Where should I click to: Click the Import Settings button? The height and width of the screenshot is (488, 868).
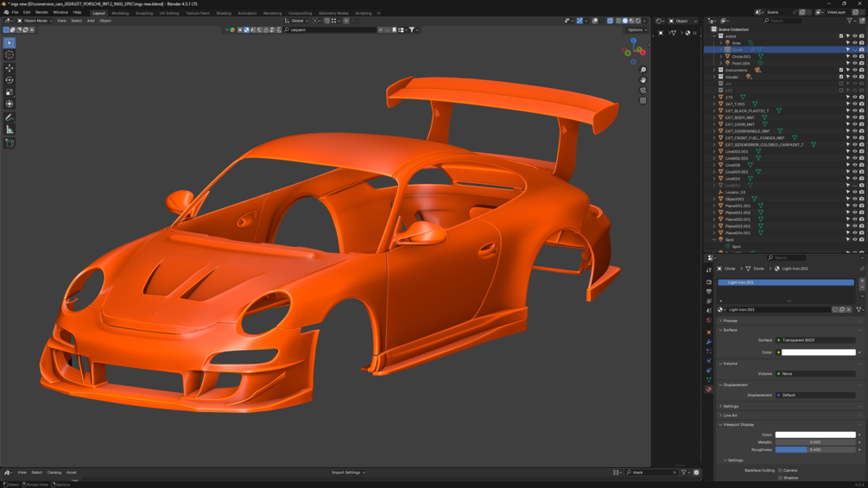click(348, 472)
